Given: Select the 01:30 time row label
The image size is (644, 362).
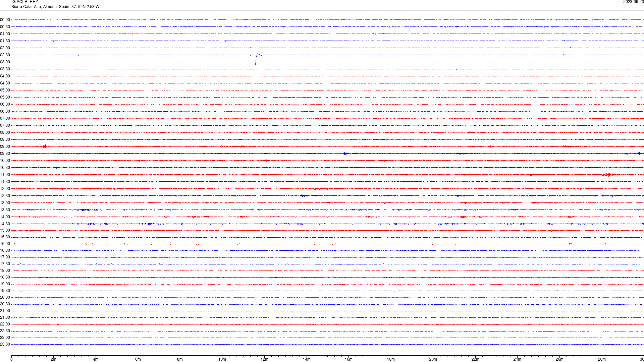Looking at the screenshot, I should click(5, 41).
